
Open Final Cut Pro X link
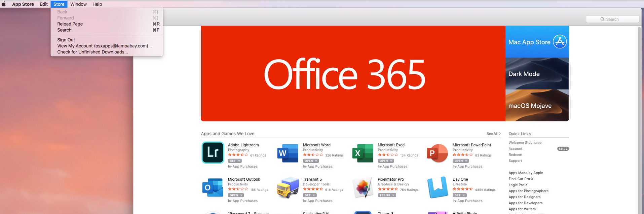[x=521, y=179]
